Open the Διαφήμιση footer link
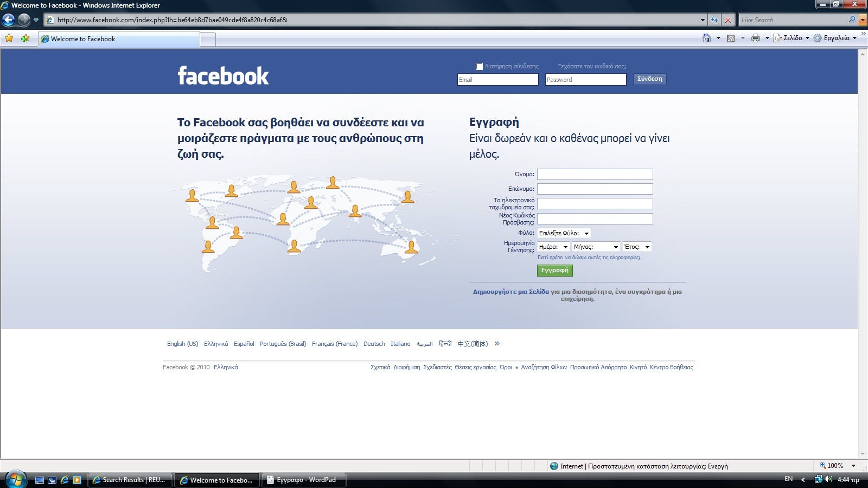Viewport: 868px width, 488px height. pyautogui.click(x=407, y=367)
